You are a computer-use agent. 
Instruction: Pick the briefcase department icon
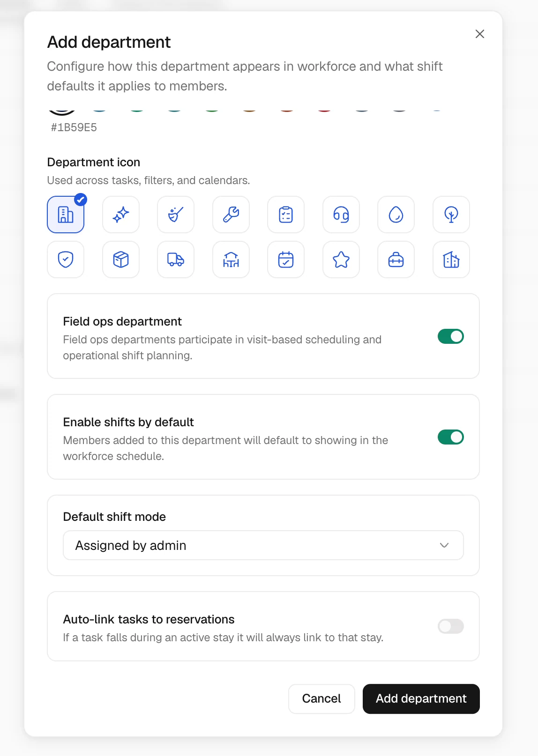[396, 259]
